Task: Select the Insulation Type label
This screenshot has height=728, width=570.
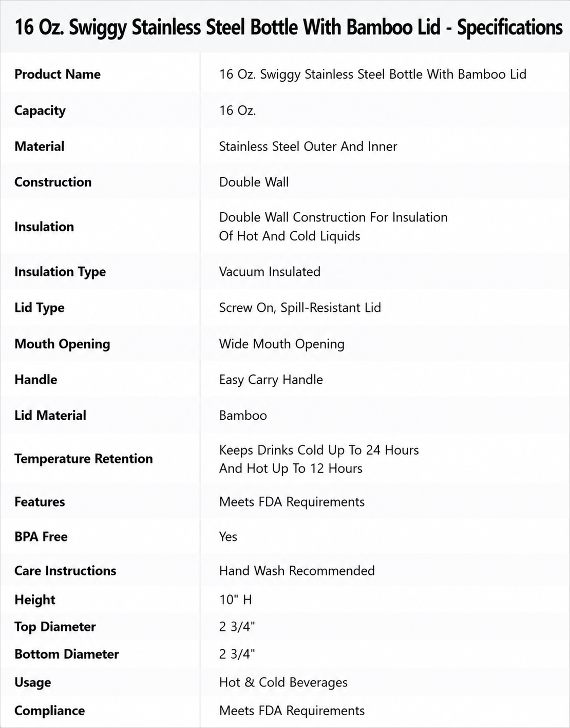Action: coord(60,272)
